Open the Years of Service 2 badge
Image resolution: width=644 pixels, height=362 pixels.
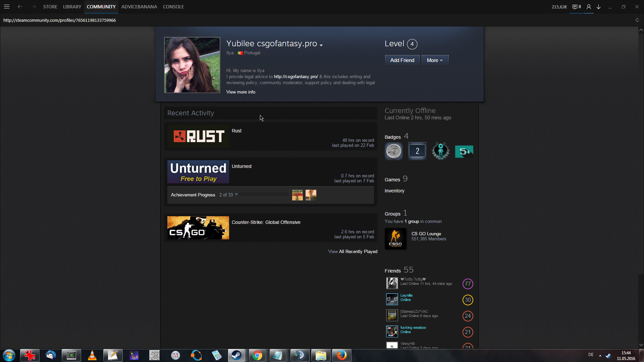pos(417,151)
